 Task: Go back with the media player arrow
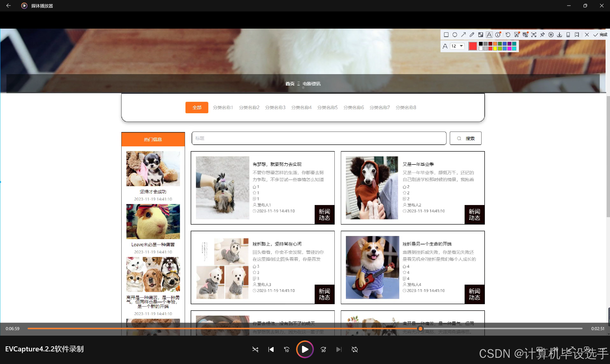9,6
